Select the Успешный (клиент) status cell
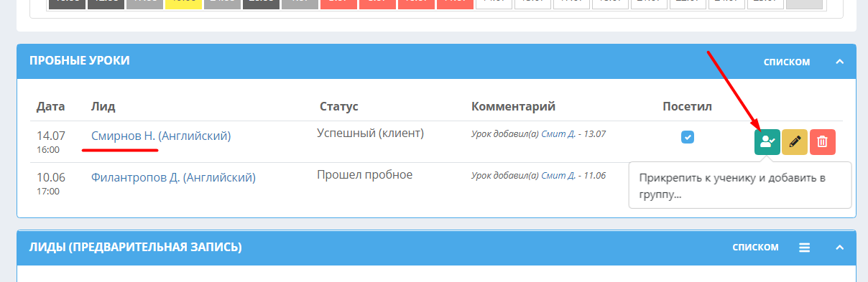 pyautogui.click(x=371, y=133)
